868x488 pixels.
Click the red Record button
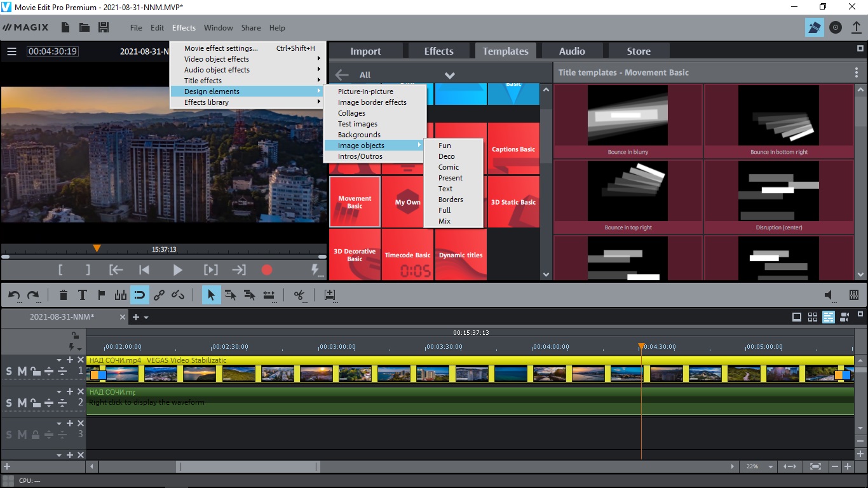[x=267, y=270]
